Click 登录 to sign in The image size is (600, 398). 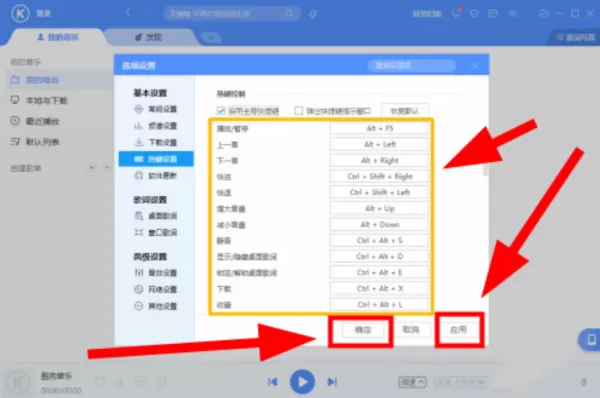tap(44, 13)
